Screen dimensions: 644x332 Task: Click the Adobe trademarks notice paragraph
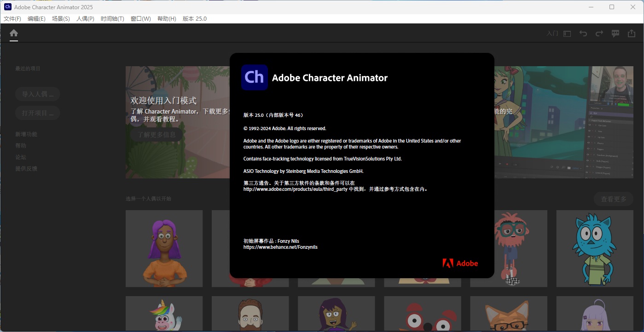[352, 143]
